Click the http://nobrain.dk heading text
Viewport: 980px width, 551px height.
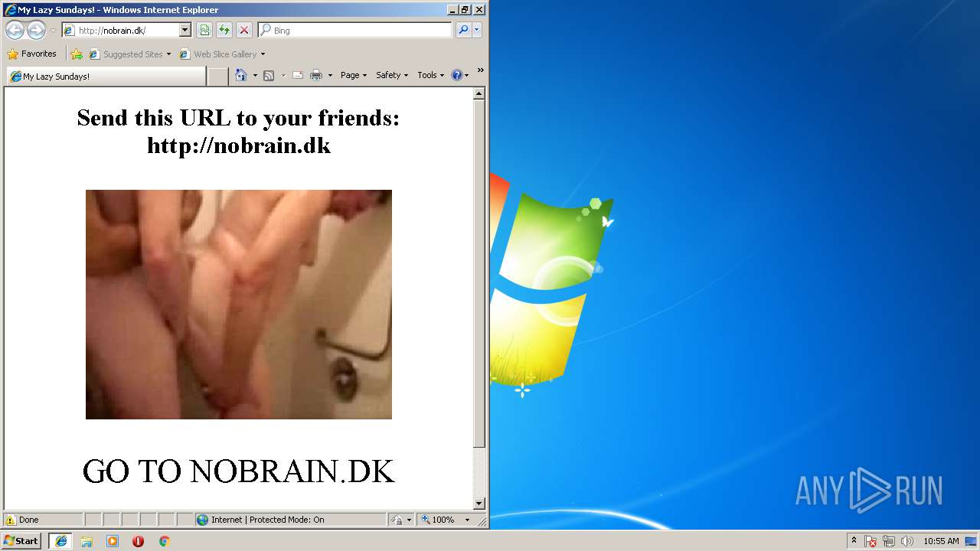239,145
